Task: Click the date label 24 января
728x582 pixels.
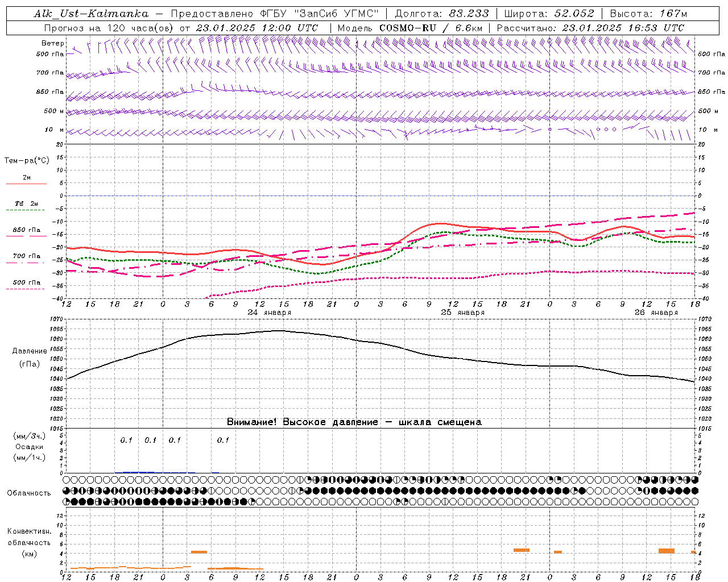Action: (x=270, y=313)
